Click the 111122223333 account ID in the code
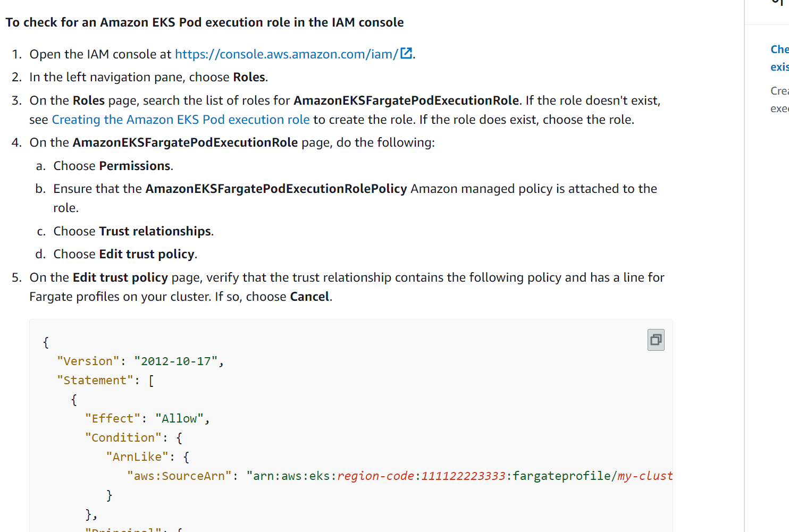 point(463,476)
